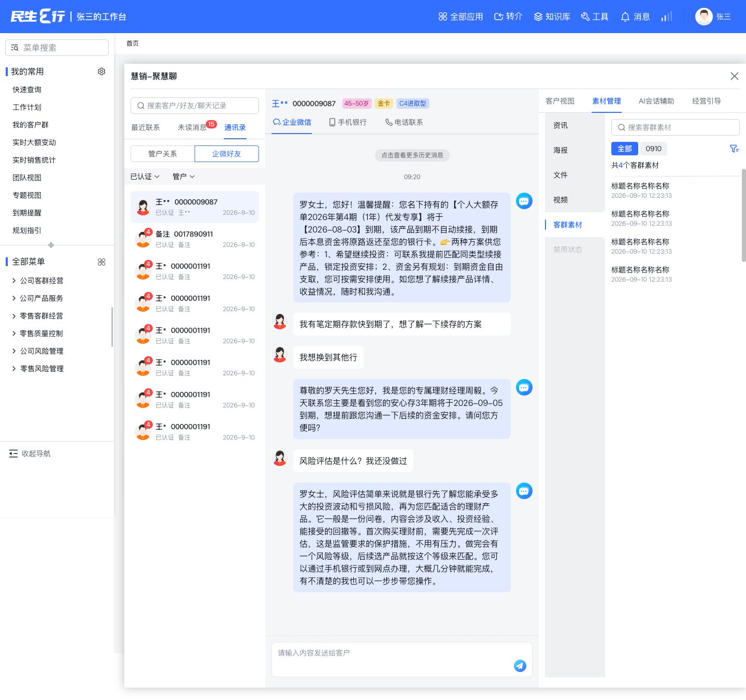Click the 搜索客群素材 search field
Image resolution: width=746 pixels, height=700 pixels.
[676, 127]
